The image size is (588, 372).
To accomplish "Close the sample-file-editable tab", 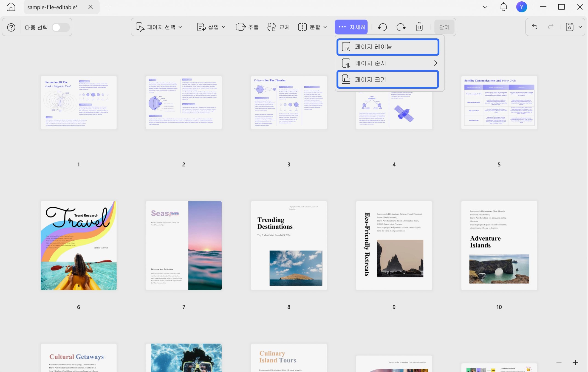I will pos(90,7).
